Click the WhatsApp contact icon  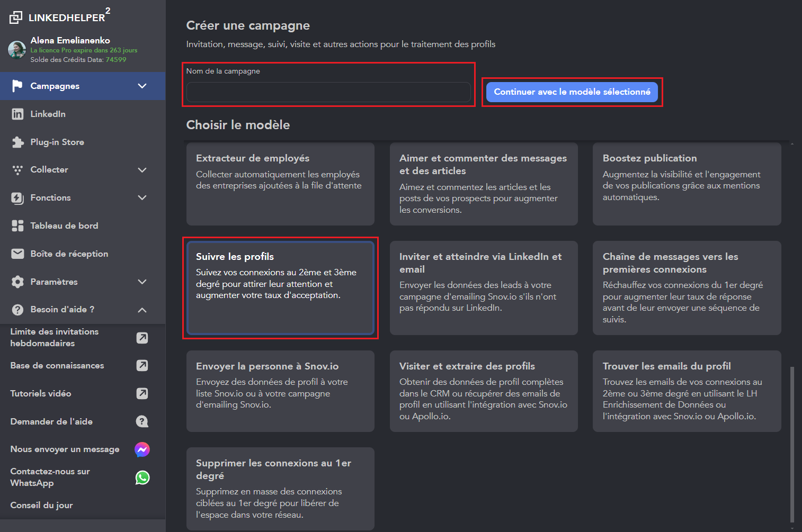pyautogui.click(x=142, y=477)
